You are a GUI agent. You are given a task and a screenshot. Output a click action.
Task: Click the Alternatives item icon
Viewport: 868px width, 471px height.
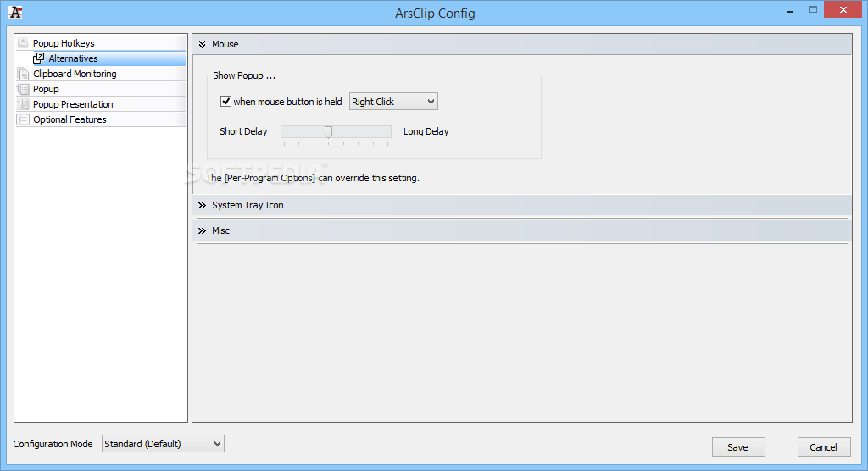(39, 58)
